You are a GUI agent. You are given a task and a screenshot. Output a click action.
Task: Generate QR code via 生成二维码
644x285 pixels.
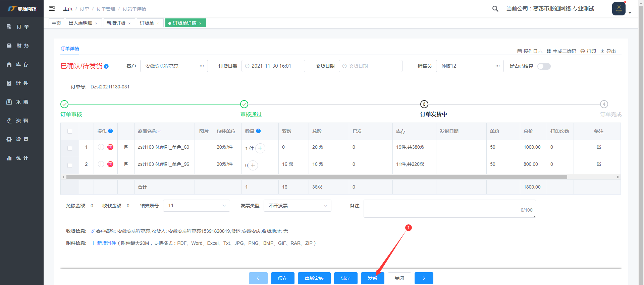[561, 51]
